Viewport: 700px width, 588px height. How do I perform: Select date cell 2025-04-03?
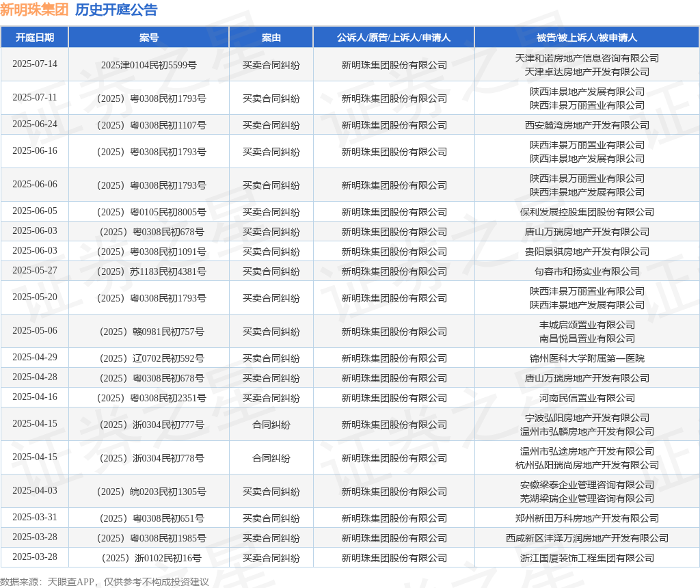click(35, 491)
